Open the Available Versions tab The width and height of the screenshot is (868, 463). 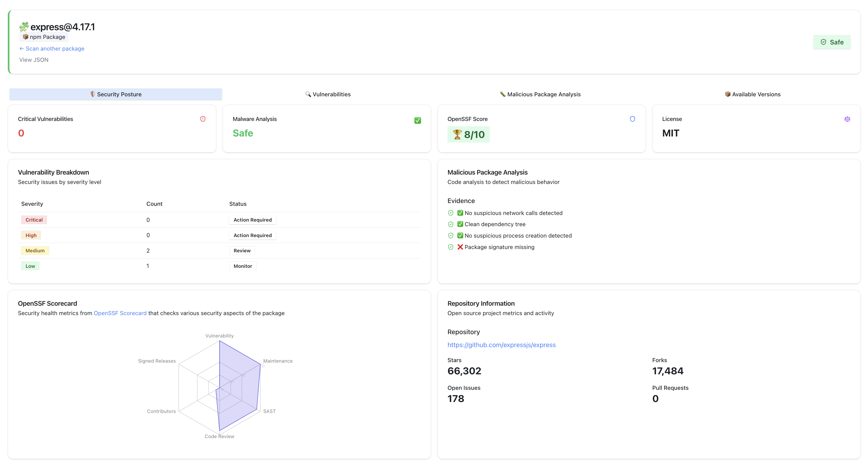pyautogui.click(x=752, y=94)
